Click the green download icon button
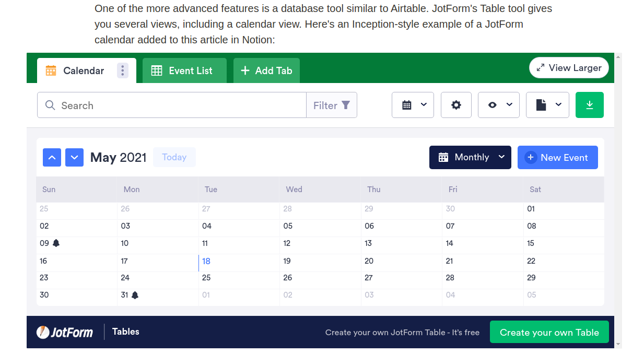 (589, 105)
